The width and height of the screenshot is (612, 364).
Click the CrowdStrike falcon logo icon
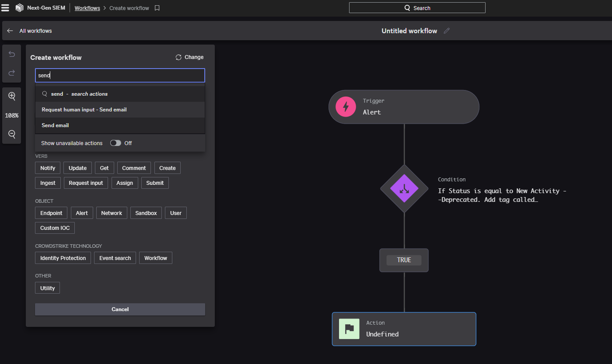19,8
